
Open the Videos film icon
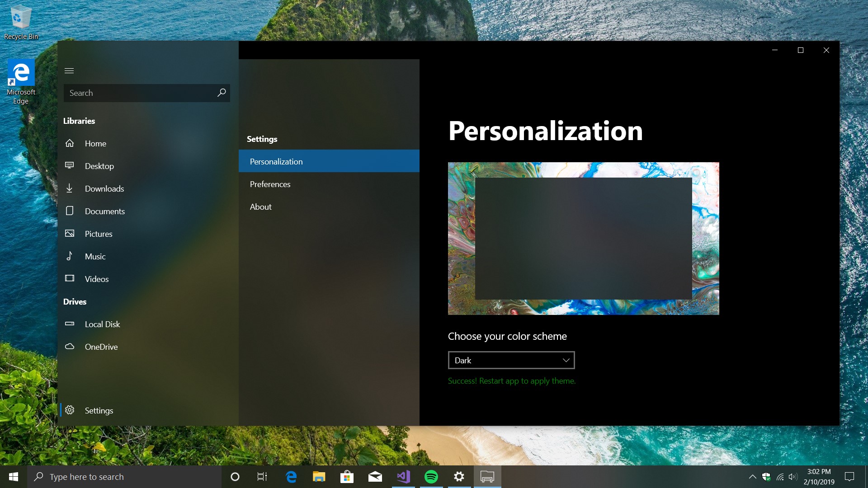pos(70,278)
